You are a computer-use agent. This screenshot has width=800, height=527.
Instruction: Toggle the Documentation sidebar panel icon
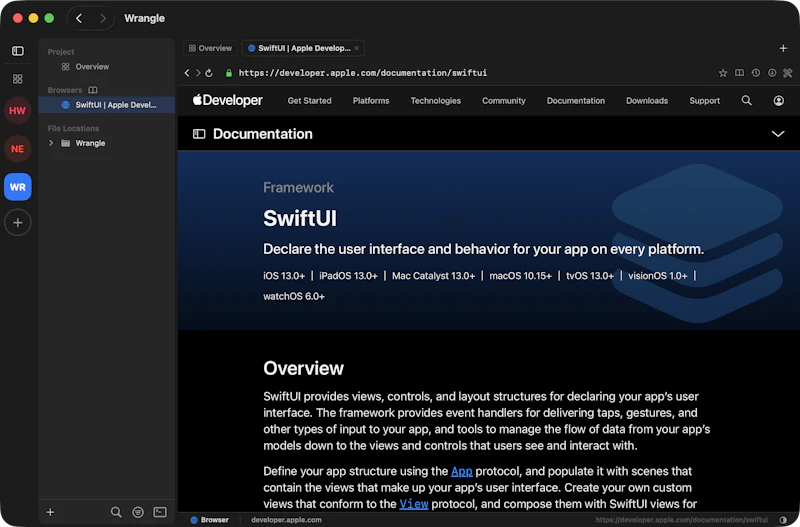tap(199, 134)
